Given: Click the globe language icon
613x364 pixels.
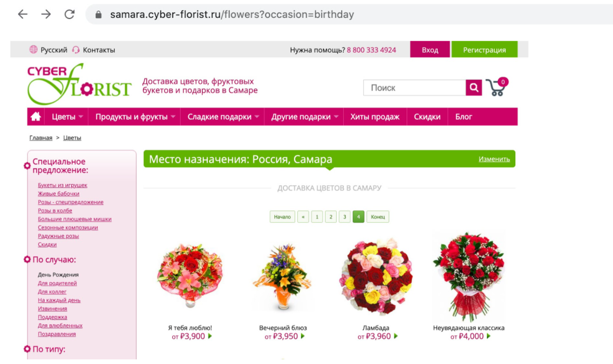Looking at the screenshot, I should (34, 50).
